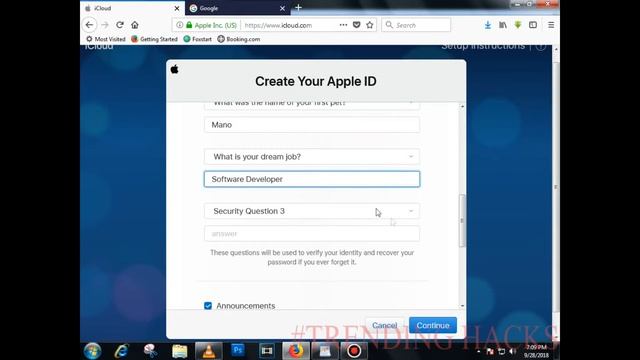Open site information icon in address bar

[179, 25]
